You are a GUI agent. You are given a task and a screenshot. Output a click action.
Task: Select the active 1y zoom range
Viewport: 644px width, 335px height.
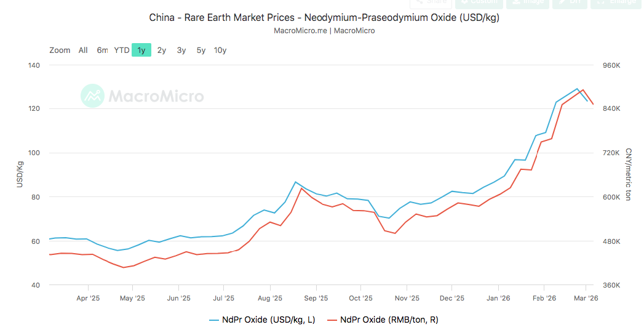pos(141,50)
